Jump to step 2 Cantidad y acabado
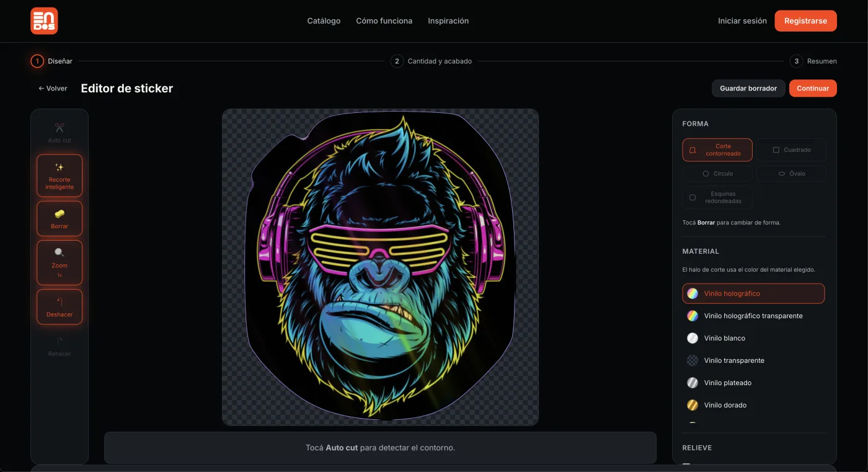The height and width of the screenshot is (472, 868). [x=432, y=61]
